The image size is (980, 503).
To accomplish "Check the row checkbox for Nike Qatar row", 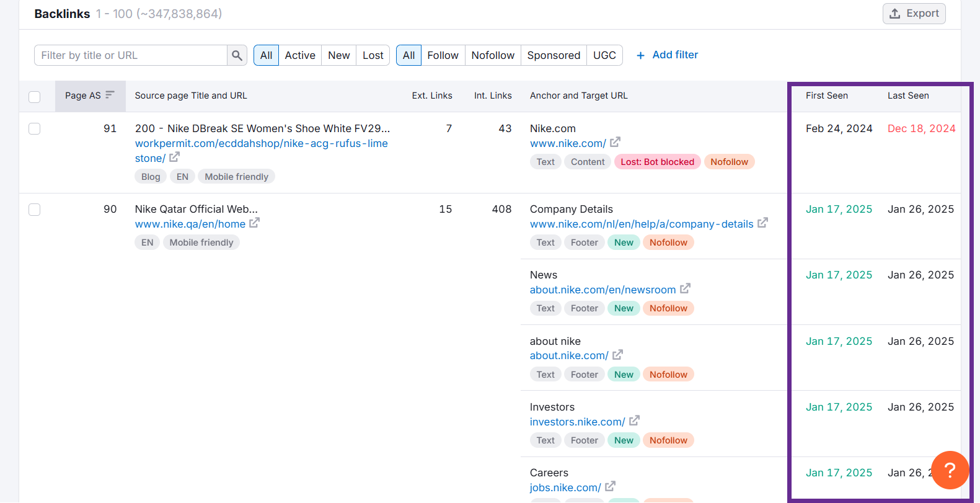I will (x=35, y=210).
